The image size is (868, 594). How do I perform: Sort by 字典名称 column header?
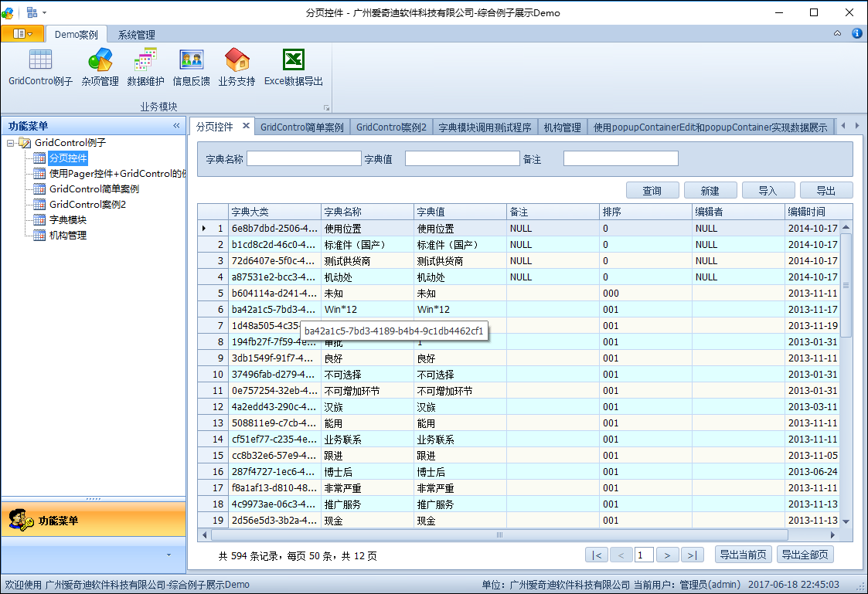pos(368,212)
